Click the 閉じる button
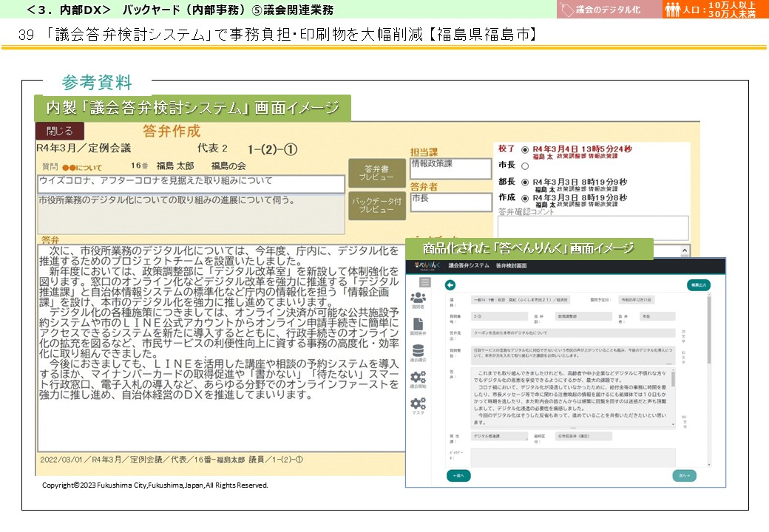 click(60, 131)
